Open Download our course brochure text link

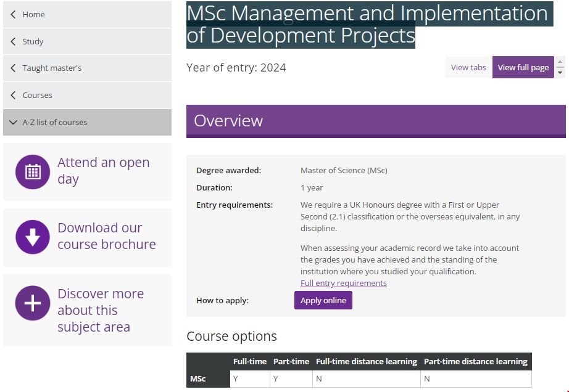pyautogui.click(x=106, y=236)
